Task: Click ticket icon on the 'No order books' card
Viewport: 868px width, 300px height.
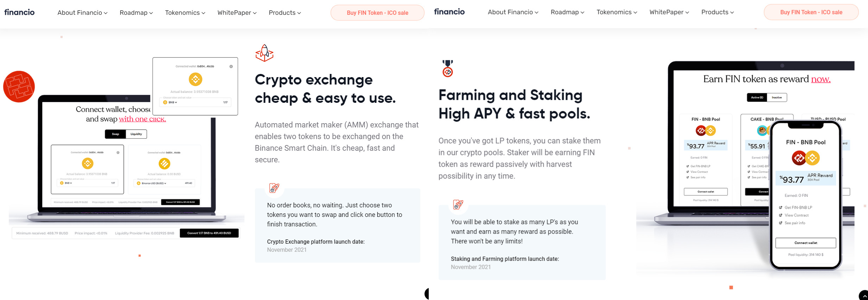Action: [x=274, y=188]
